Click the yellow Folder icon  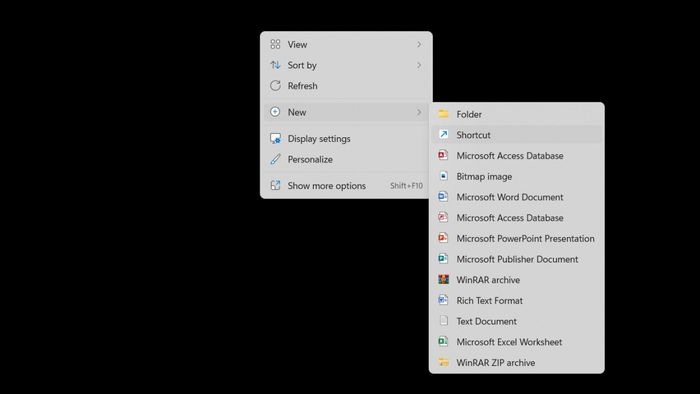tap(443, 114)
